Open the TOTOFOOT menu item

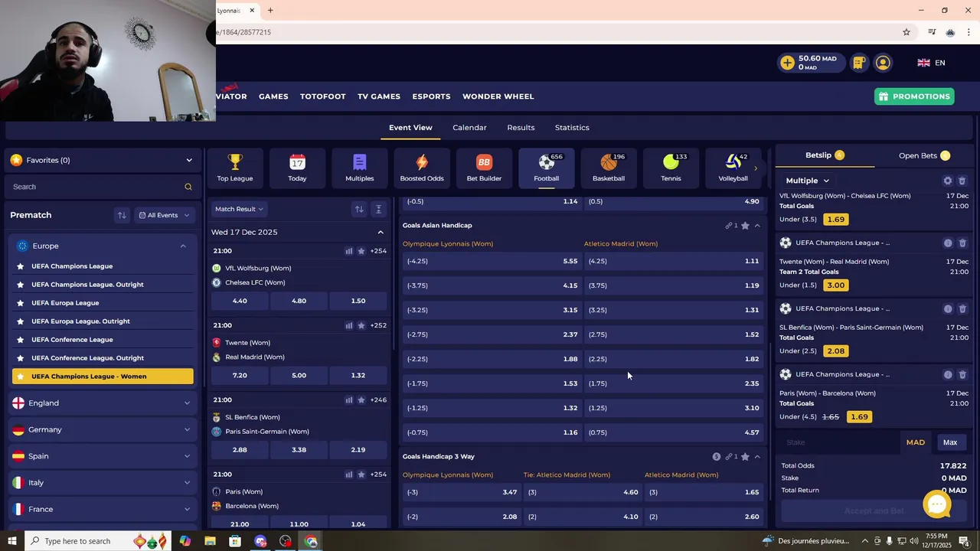[x=323, y=96]
